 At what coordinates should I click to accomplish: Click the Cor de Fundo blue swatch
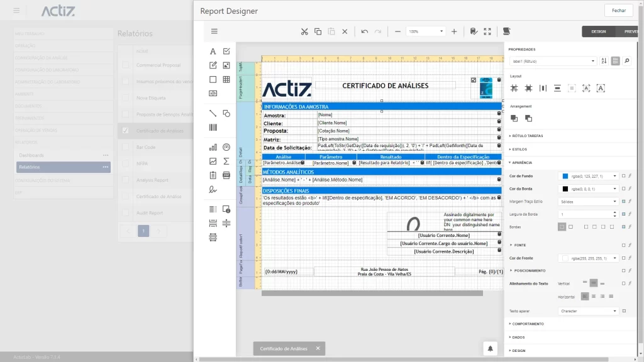point(565,177)
